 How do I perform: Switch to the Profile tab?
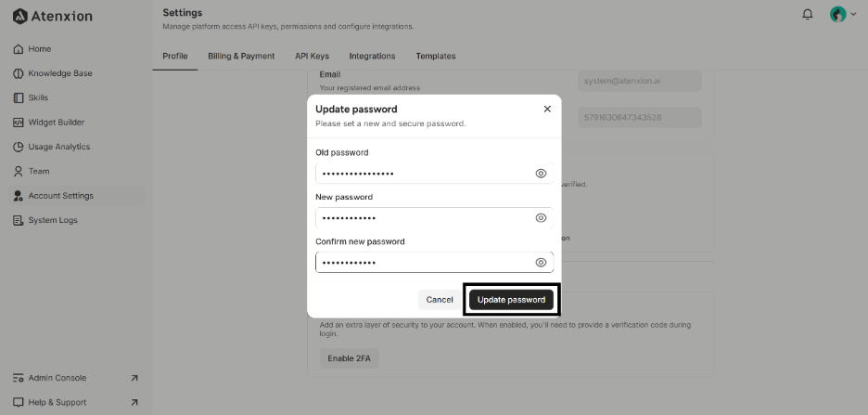[175, 56]
